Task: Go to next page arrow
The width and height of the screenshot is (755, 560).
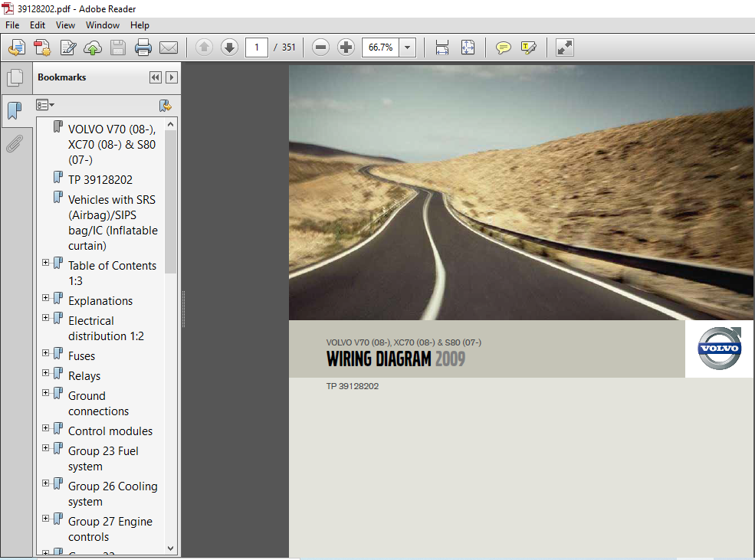Action: coord(230,47)
